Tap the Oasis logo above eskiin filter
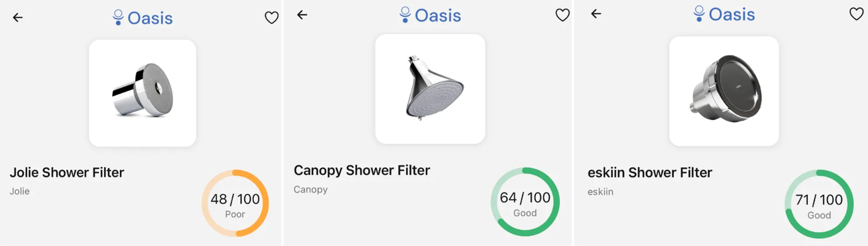The image size is (868, 246). coord(724,14)
